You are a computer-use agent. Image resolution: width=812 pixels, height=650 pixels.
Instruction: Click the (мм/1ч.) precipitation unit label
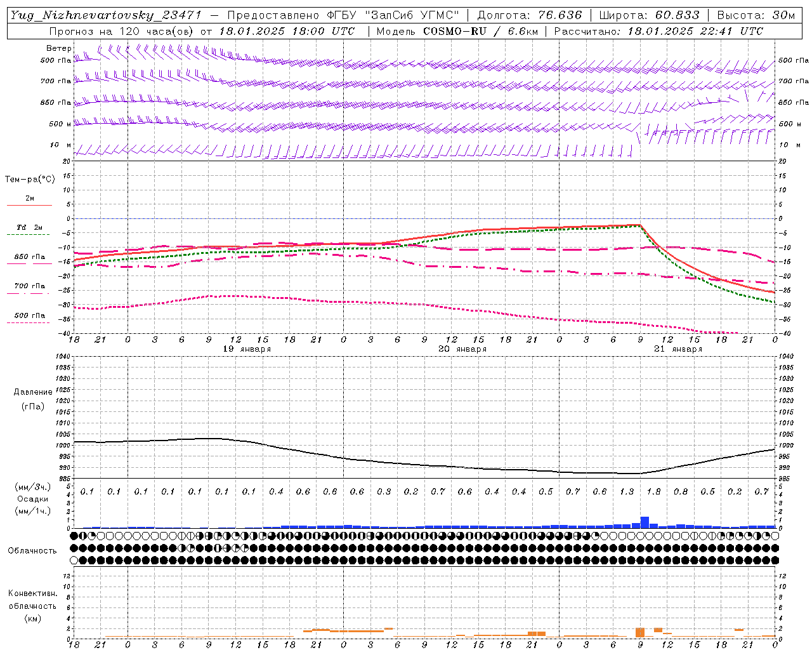point(33,511)
